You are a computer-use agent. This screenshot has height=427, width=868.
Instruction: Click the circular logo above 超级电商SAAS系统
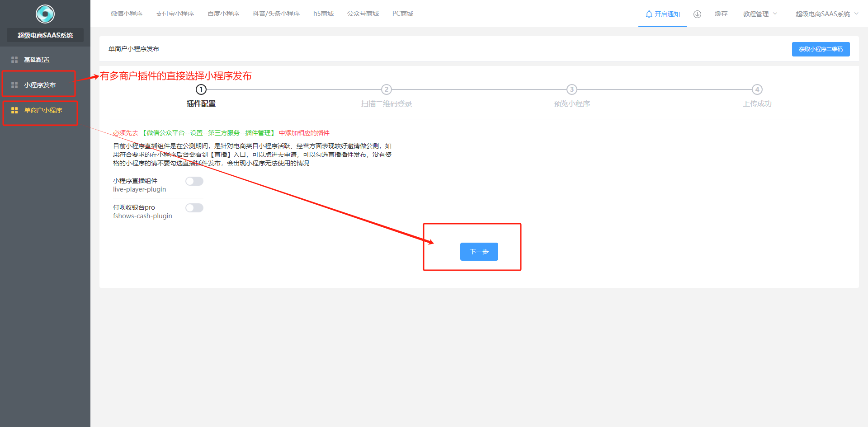click(45, 14)
